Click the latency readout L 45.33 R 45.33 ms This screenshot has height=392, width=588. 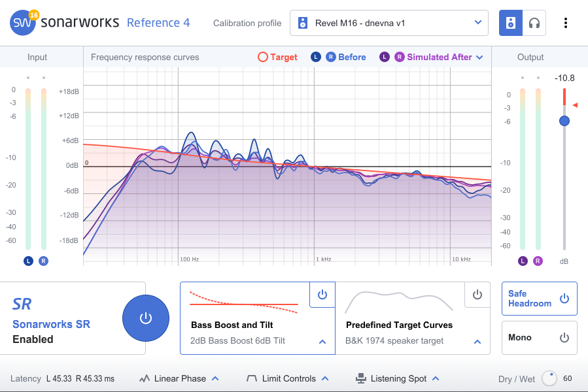point(80,378)
